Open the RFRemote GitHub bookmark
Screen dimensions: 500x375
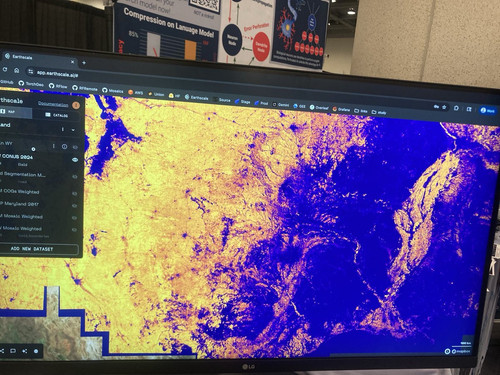pyautogui.click(x=85, y=88)
